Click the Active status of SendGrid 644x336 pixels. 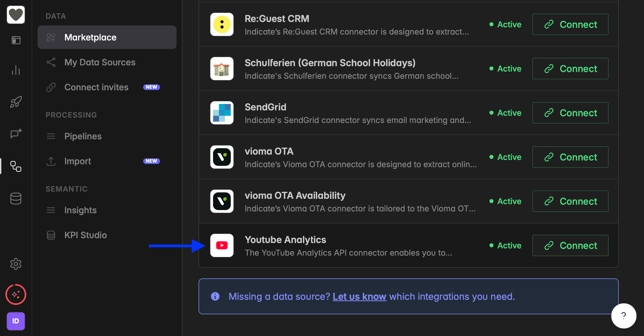point(506,113)
